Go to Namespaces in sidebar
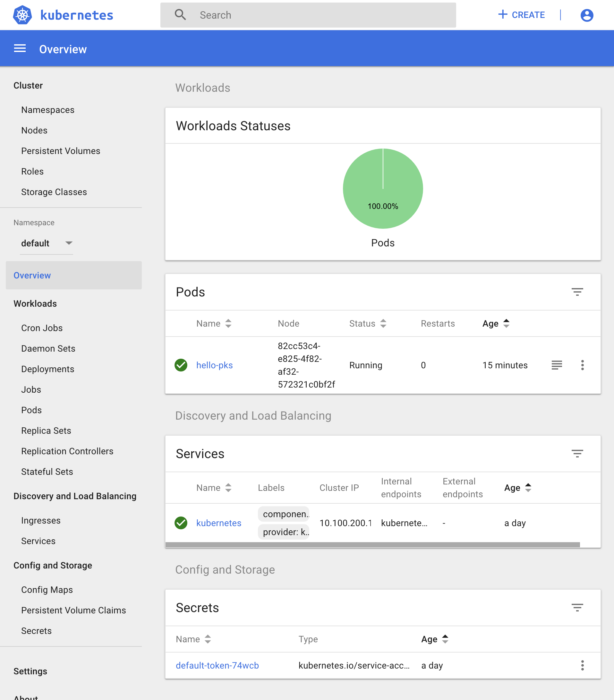Viewport: 614px width, 700px height. point(47,110)
